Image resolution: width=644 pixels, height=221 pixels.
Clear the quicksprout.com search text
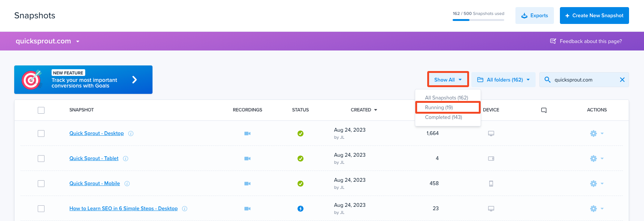click(622, 80)
